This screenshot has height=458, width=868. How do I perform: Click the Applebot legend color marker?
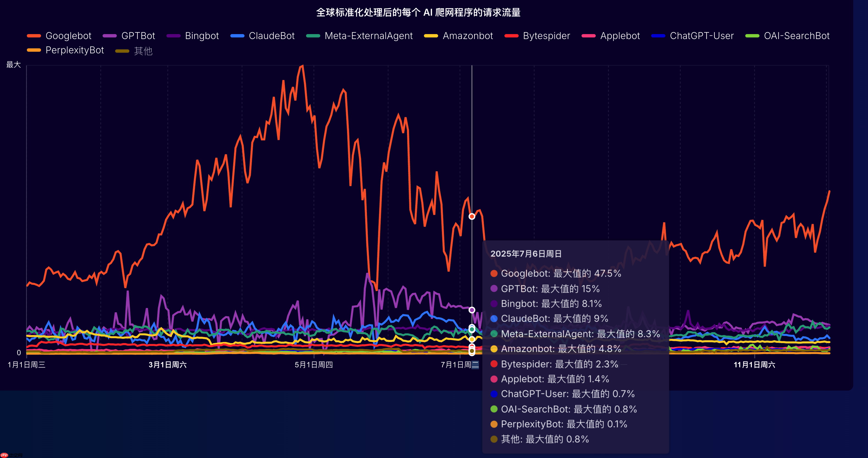tap(588, 36)
